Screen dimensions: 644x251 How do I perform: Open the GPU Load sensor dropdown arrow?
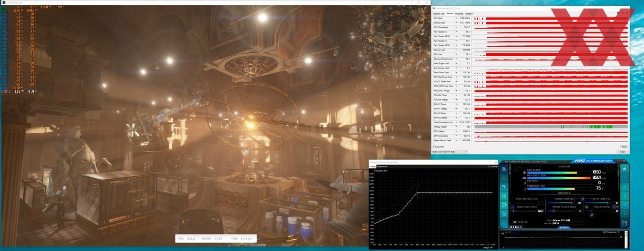(456, 54)
